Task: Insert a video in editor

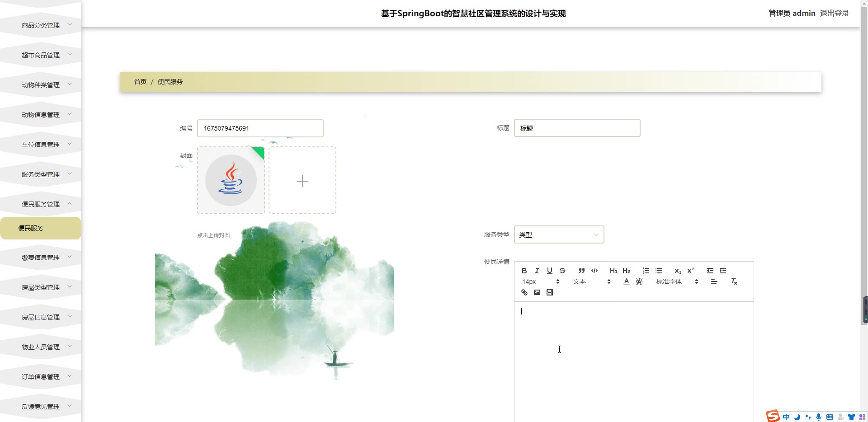Action: point(550,292)
